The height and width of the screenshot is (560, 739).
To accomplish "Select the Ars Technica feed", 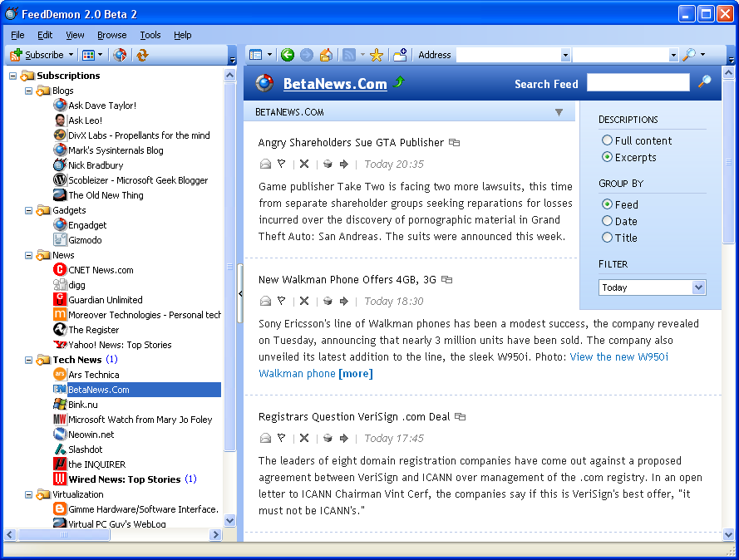I will [x=94, y=375].
